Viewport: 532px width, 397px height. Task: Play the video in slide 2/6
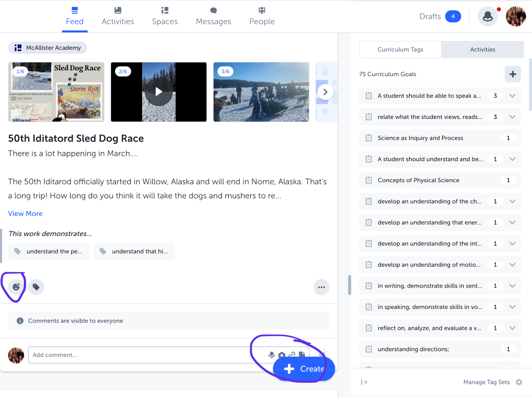click(159, 92)
